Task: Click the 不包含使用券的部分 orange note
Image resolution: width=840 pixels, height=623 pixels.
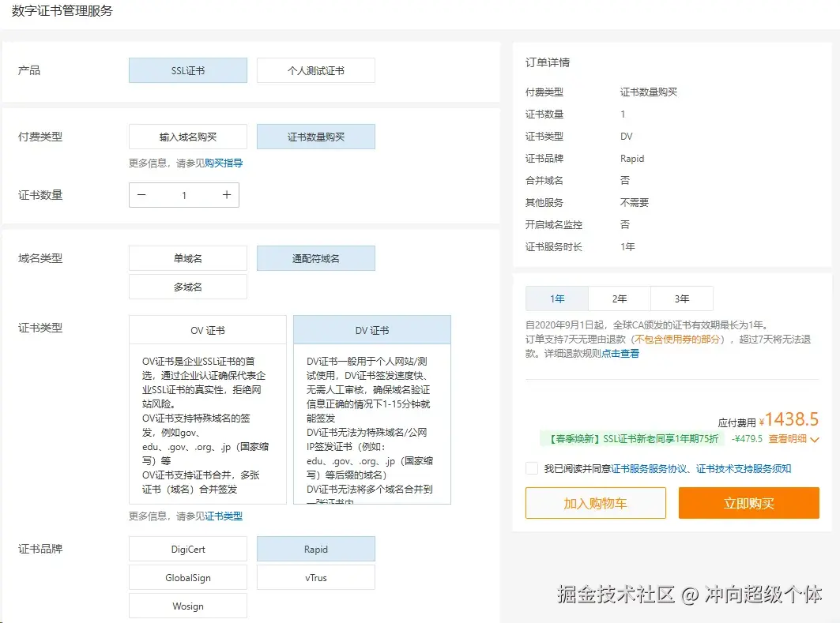Action: click(x=677, y=339)
